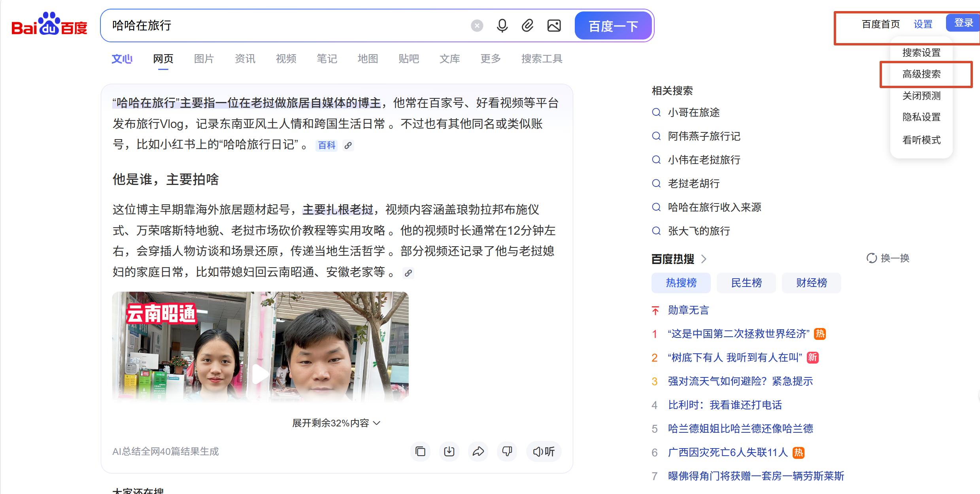Enable 看听模式 from the settings menu

921,140
